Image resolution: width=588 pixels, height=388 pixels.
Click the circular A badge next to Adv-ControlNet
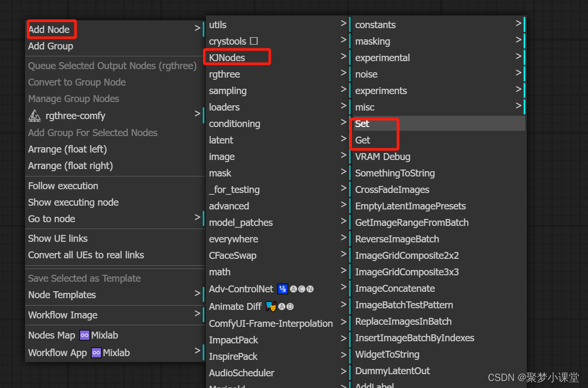[x=293, y=289]
